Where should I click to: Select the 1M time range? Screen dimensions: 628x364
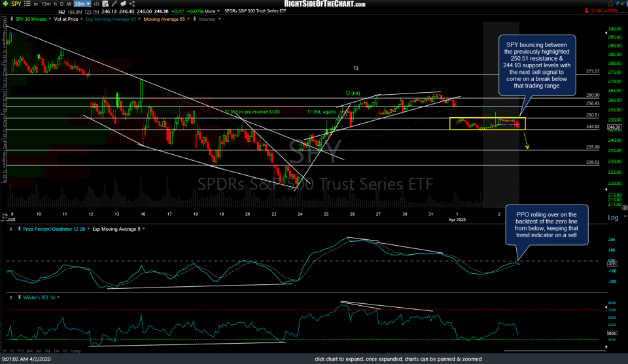tap(48, 351)
